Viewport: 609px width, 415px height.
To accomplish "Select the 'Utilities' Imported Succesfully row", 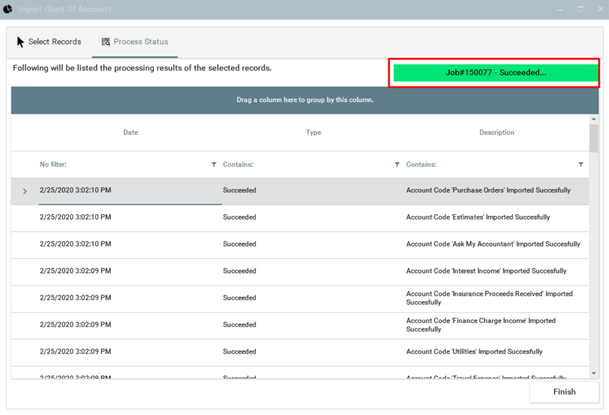I will [300, 352].
